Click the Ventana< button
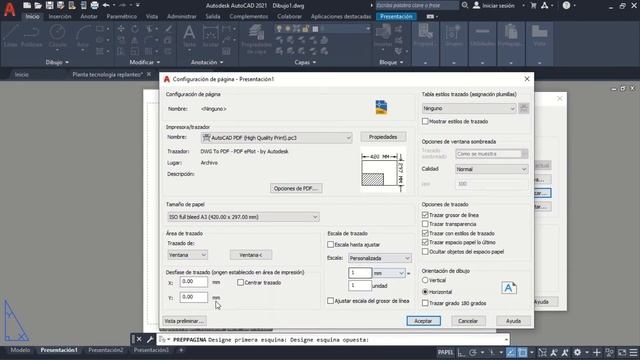 [251, 255]
